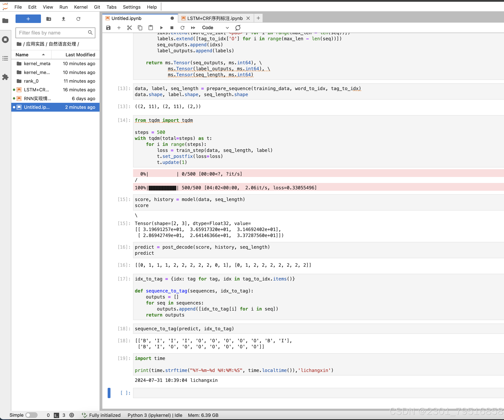Open the rank_0 folder
504x420 pixels.
pos(31,81)
